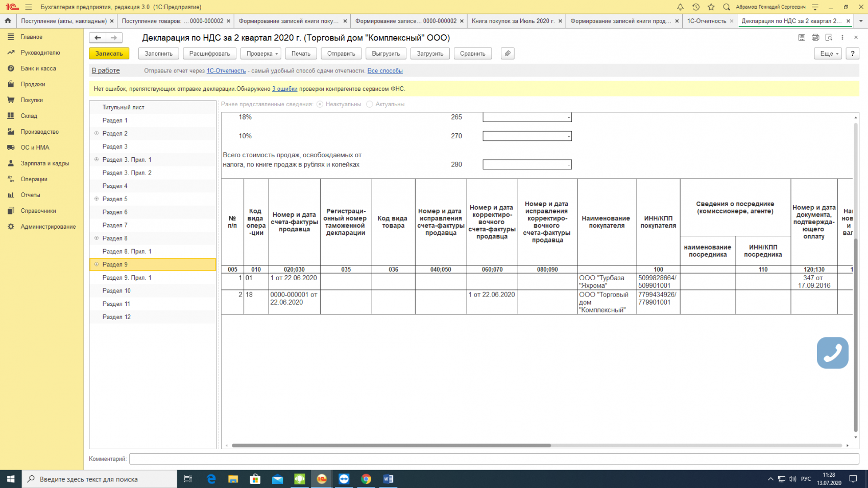868x488 pixels.
Task: Switch to the 1С-Отчетность tab
Action: [710, 21]
